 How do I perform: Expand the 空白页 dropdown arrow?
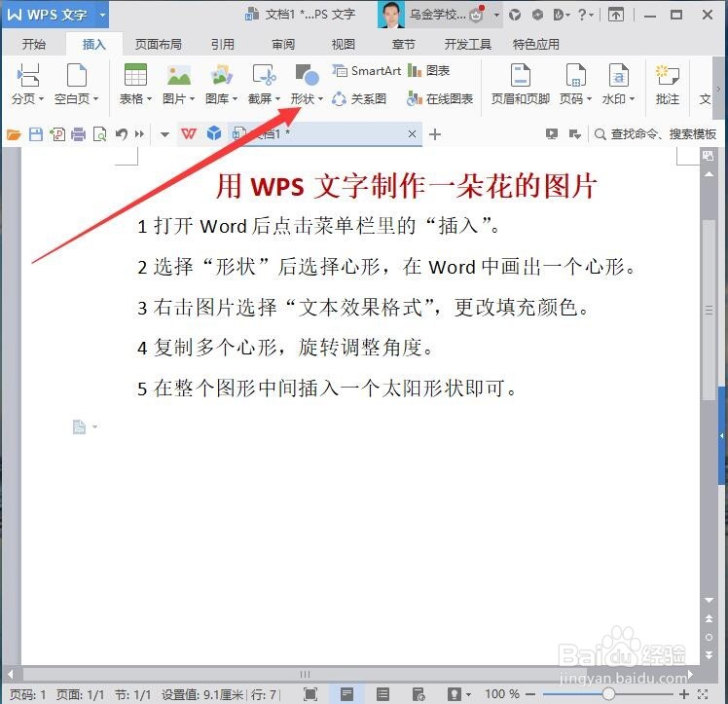96,99
